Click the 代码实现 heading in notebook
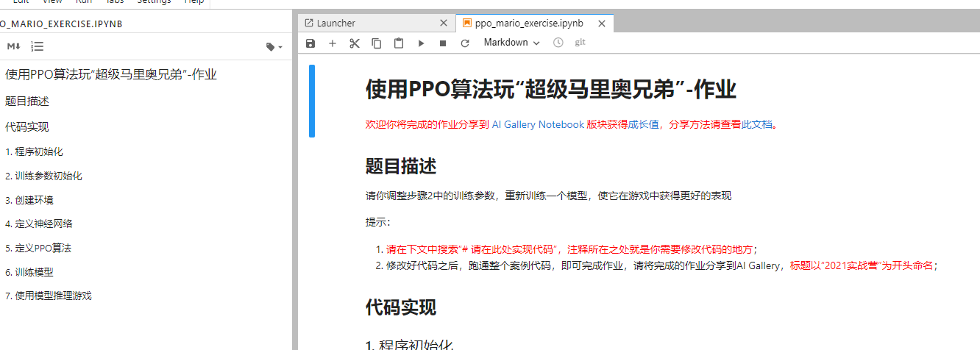 click(401, 307)
